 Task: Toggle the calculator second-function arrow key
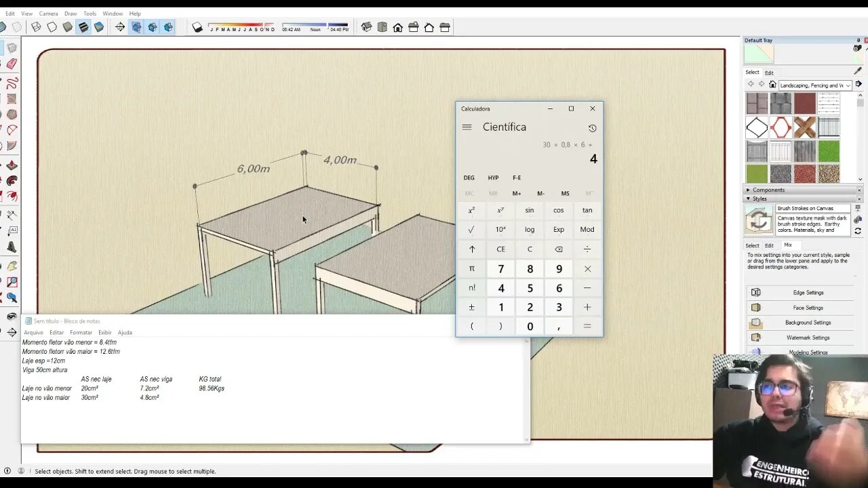point(472,249)
